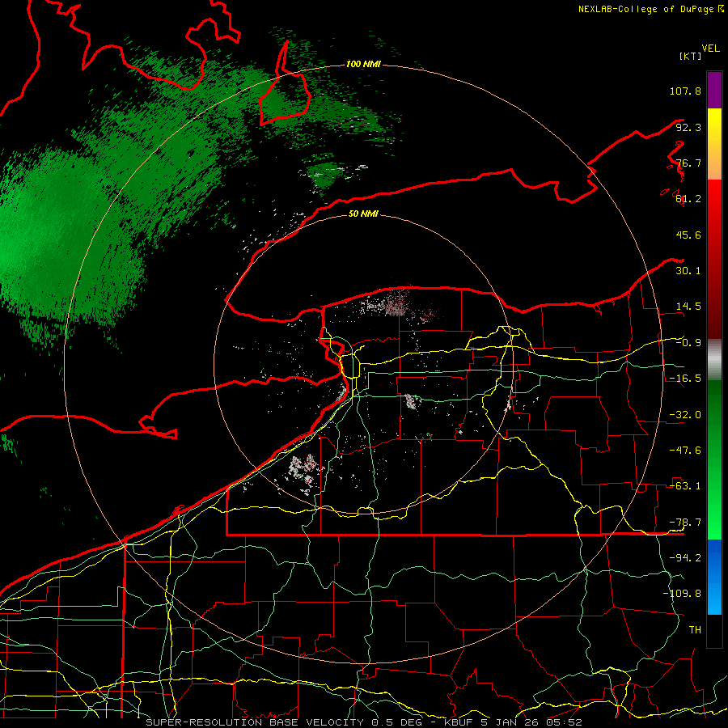
Task: Click the -0.9 velocity scale value
Action: pyautogui.click(x=688, y=343)
